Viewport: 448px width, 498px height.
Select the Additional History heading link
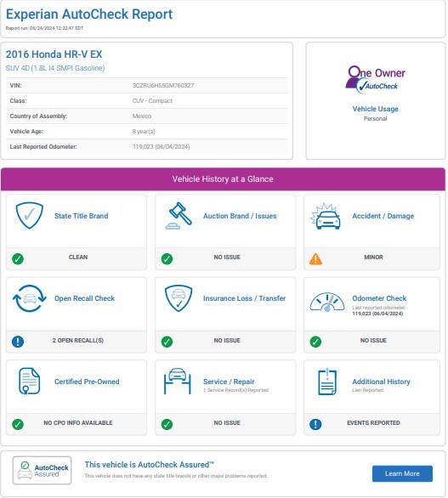click(x=381, y=382)
